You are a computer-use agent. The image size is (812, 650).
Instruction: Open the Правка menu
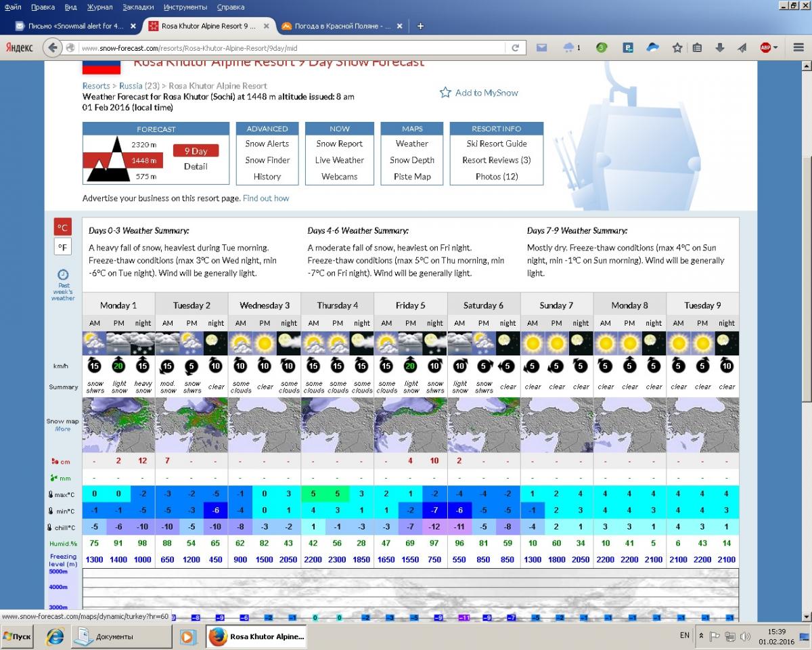pyautogui.click(x=43, y=7)
